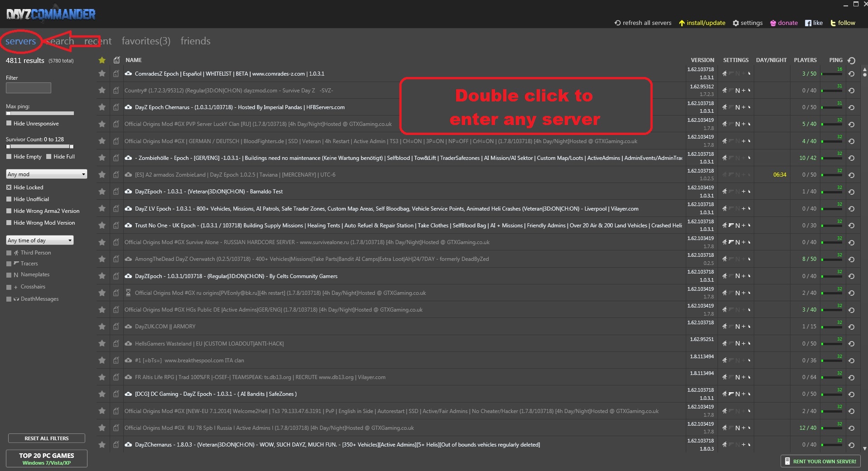Click RENT YOUR OWN SERVER button
The image size is (868, 471).
[x=820, y=461]
